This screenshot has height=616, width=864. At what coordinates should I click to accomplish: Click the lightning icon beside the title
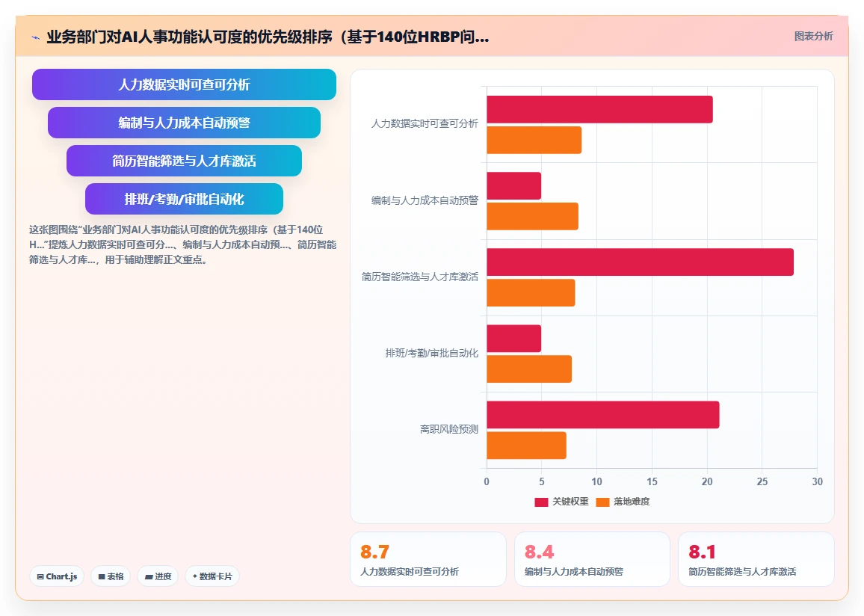pyautogui.click(x=36, y=37)
